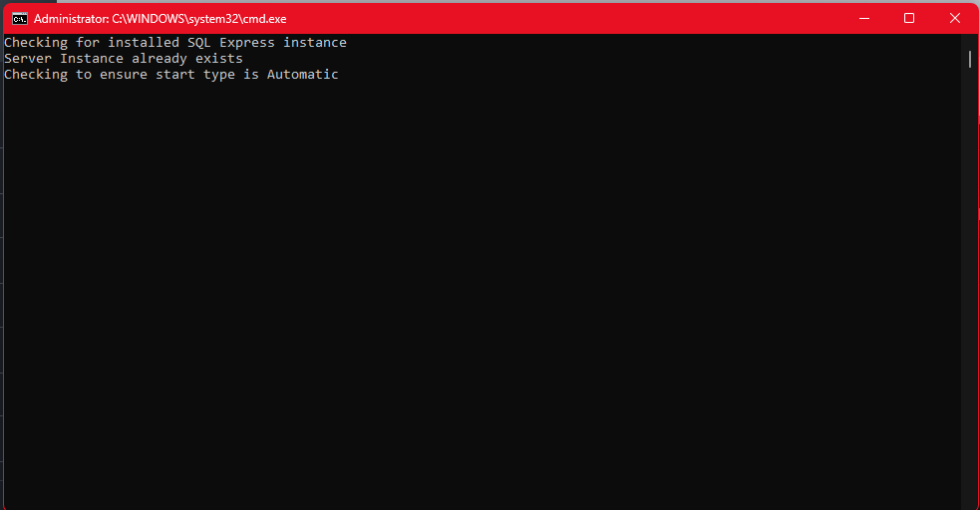This screenshot has width=980, height=510.
Task: Click the cmd.exe icon in title bar
Action: (19, 19)
